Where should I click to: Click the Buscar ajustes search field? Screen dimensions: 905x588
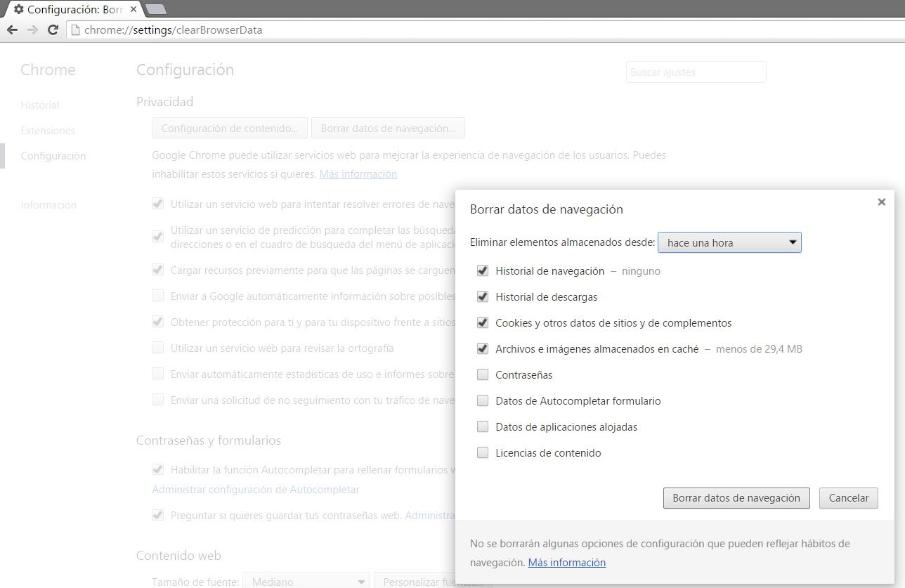pyautogui.click(x=696, y=72)
